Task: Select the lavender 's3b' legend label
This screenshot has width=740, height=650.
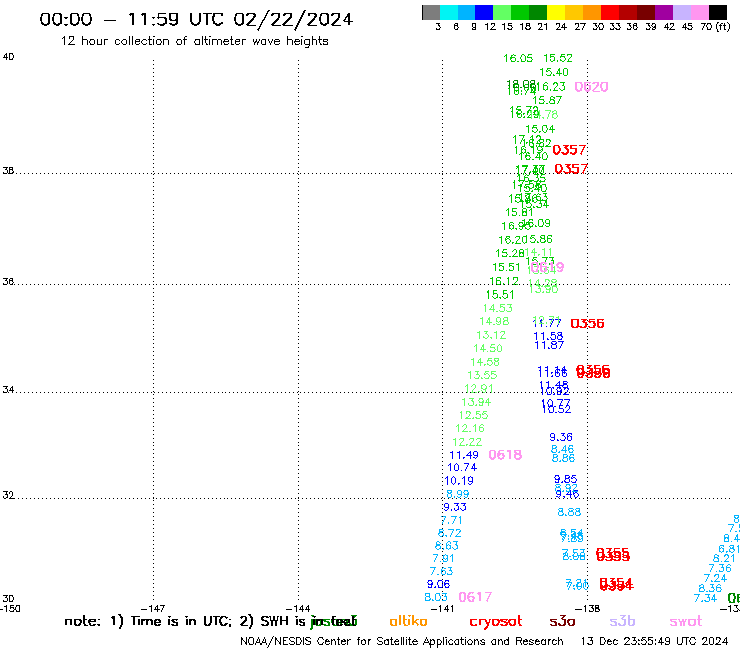Action: [x=622, y=621]
